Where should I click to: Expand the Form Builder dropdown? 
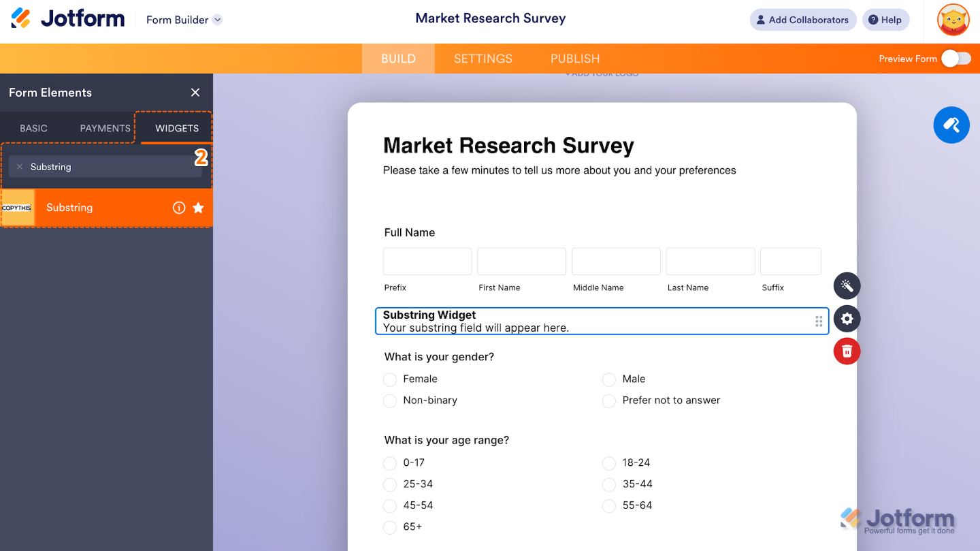[217, 20]
